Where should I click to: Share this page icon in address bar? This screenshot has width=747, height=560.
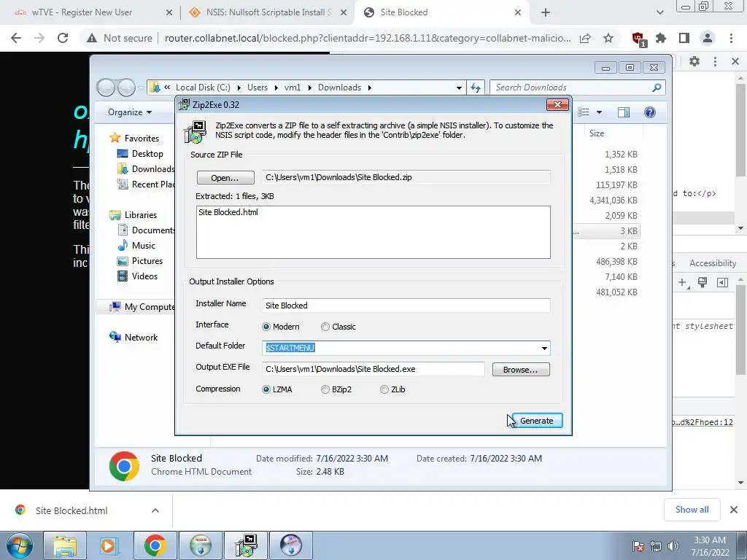click(x=585, y=38)
